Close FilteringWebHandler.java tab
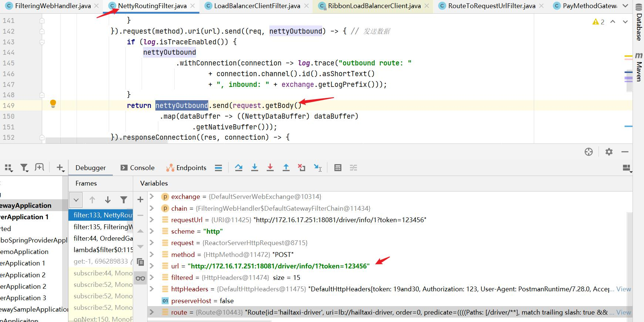The image size is (644, 322). 97,6
